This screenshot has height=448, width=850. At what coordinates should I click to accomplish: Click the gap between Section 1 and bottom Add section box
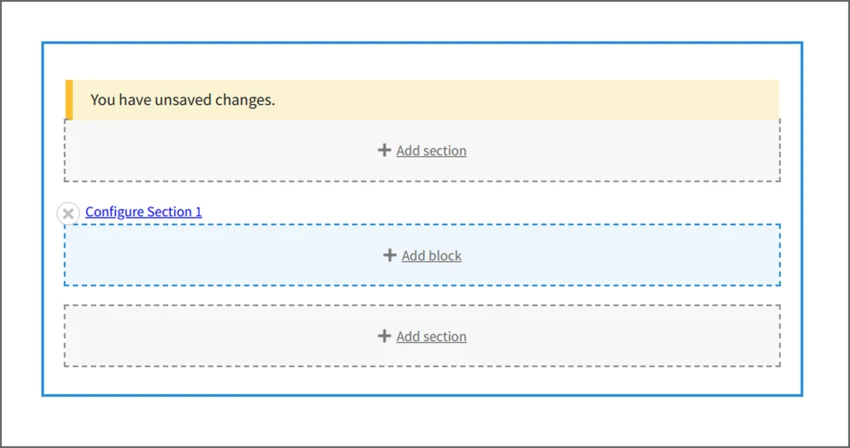[x=420, y=295]
